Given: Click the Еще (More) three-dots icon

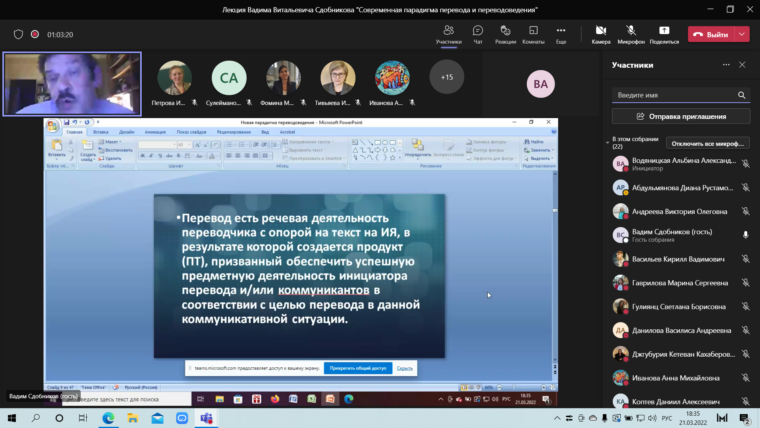Looking at the screenshot, I should [561, 30].
